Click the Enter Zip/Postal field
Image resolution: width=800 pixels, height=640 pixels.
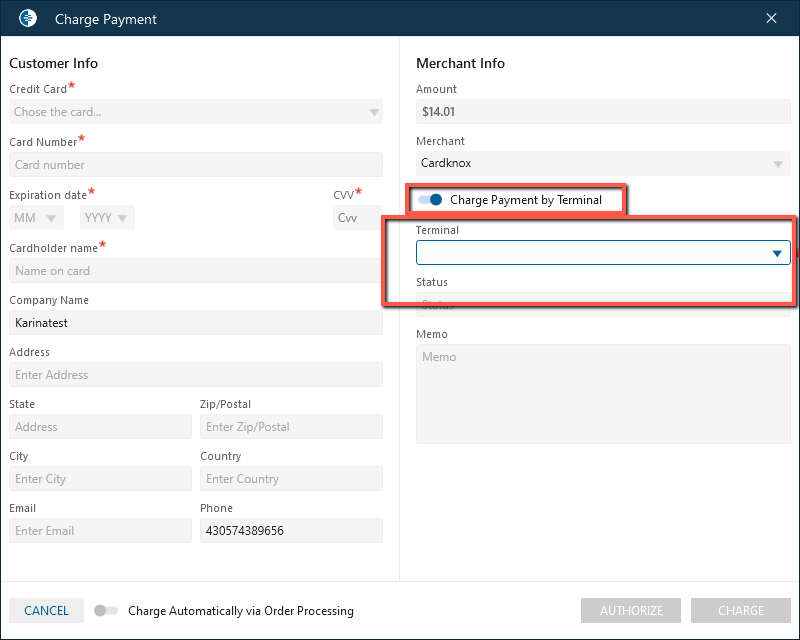click(291, 427)
